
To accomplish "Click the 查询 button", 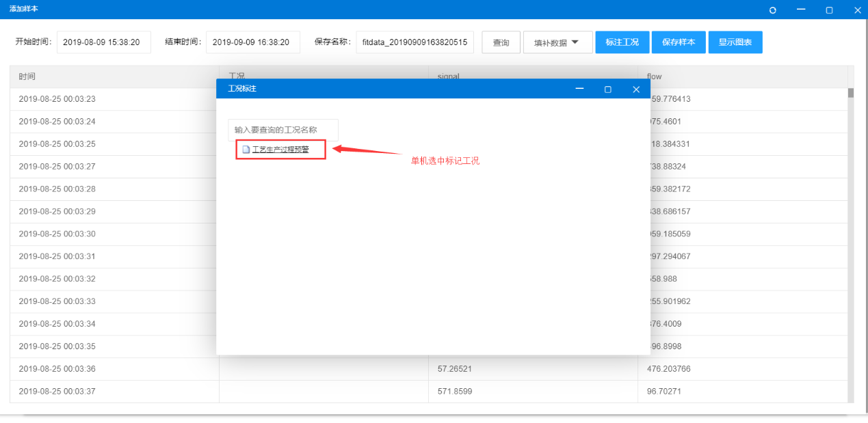I will pos(501,42).
